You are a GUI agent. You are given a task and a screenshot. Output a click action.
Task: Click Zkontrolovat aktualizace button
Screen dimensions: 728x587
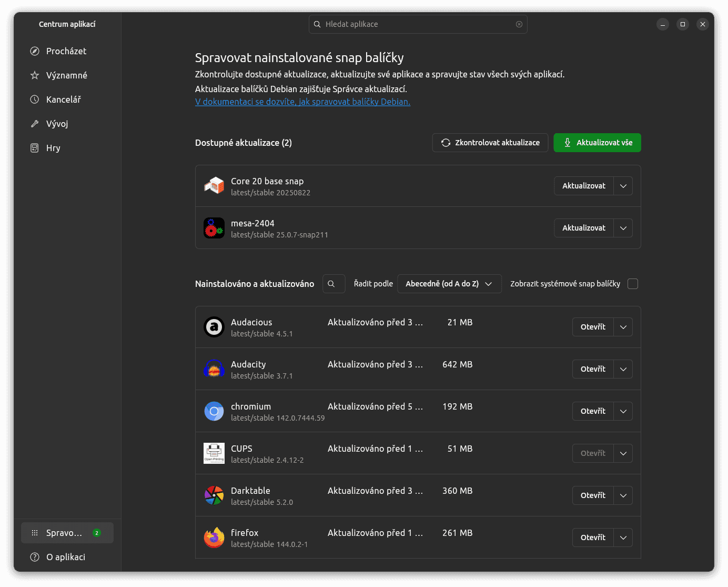click(x=490, y=143)
